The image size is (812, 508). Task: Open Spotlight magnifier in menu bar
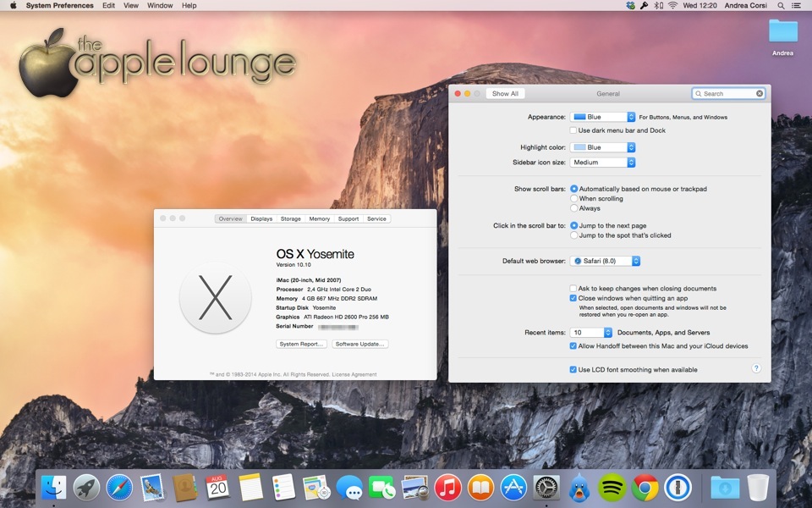(x=781, y=5)
